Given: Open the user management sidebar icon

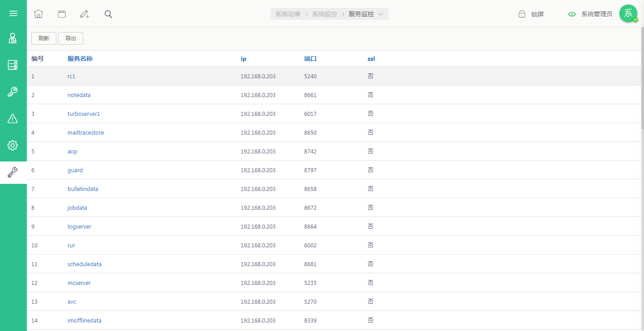Looking at the screenshot, I should (13, 38).
